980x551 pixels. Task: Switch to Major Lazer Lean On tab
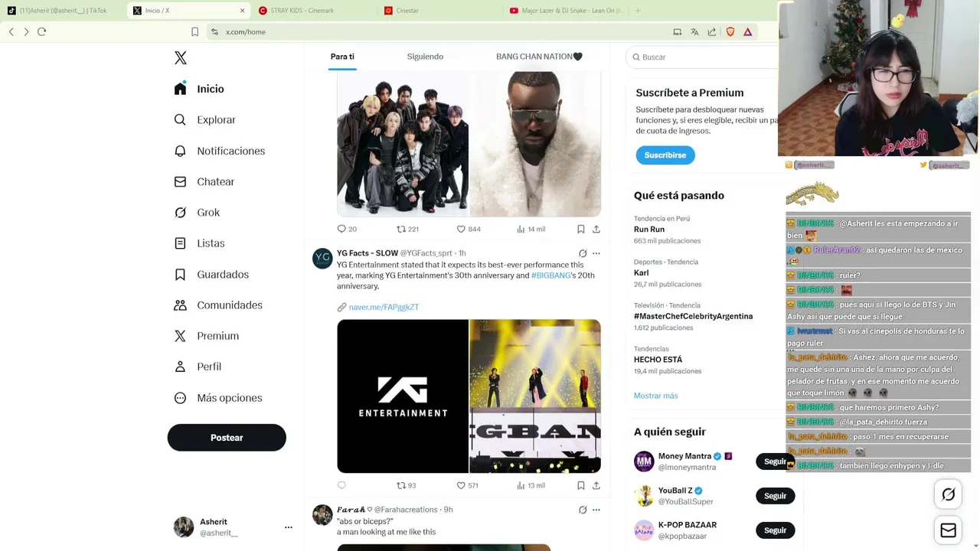tap(564, 11)
